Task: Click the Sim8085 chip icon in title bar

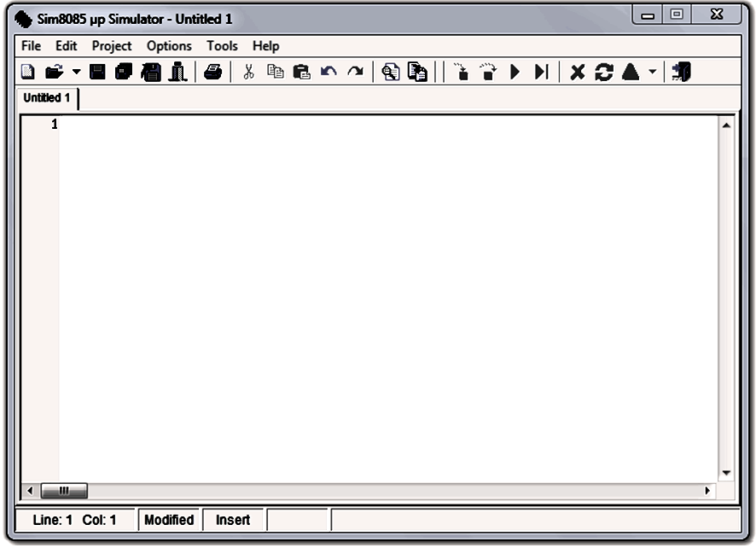Action: [x=23, y=20]
